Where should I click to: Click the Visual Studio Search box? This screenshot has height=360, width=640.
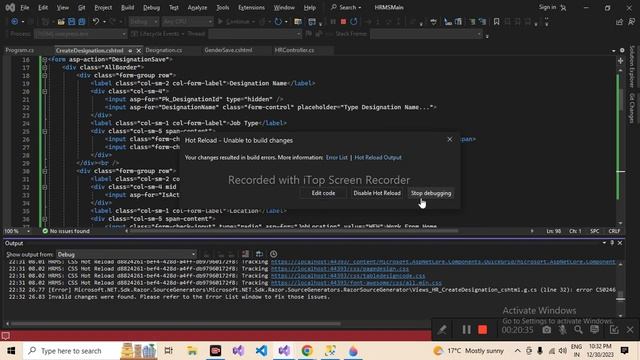[346, 7]
